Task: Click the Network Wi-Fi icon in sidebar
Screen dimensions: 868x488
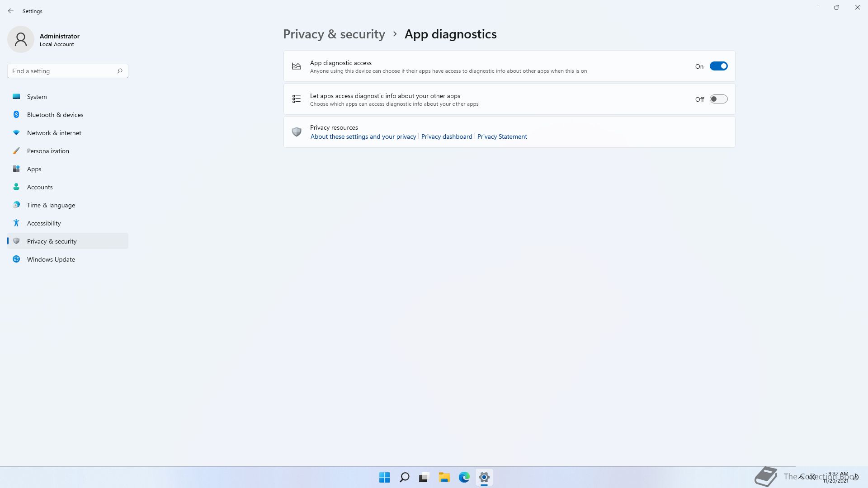Action: 16,132
